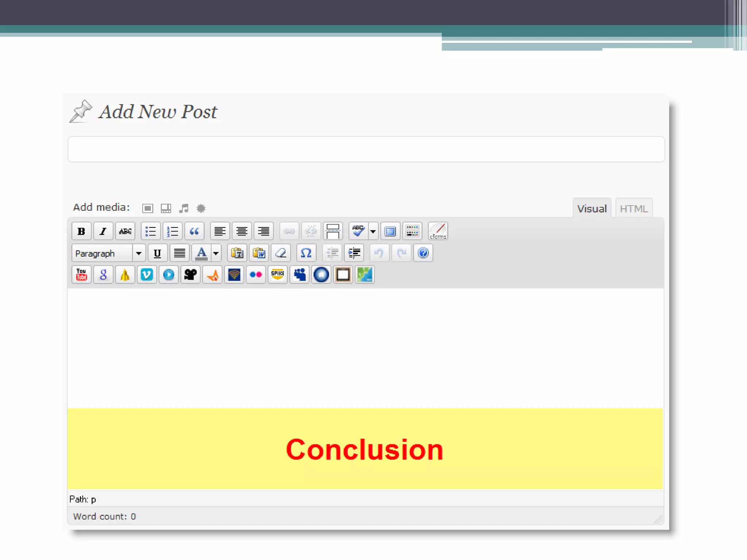Image resolution: width=747 pixels, height=560 pixels.
Task: Switch to the HTML editor tab
Action: pyautogui.click(x=634, y=209)
